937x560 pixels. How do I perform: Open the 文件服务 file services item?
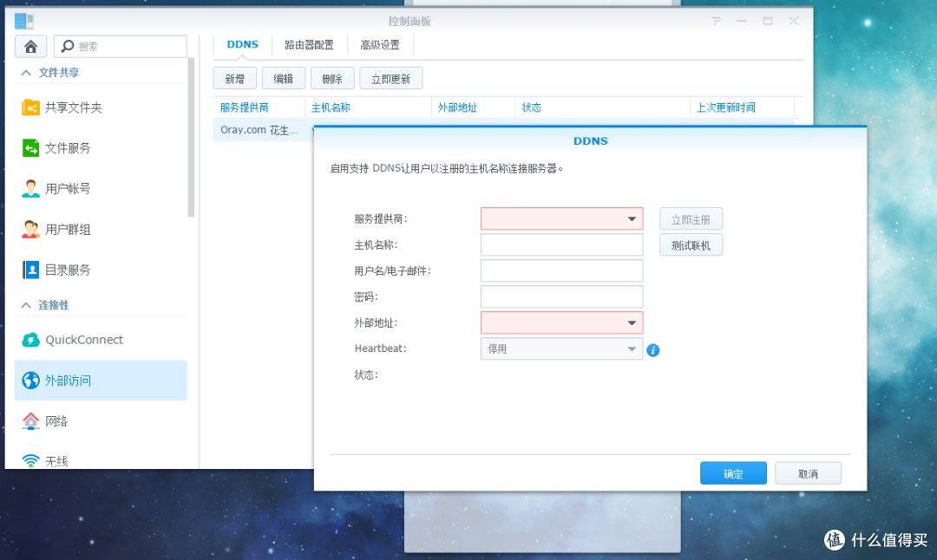[x=101, y=148]
